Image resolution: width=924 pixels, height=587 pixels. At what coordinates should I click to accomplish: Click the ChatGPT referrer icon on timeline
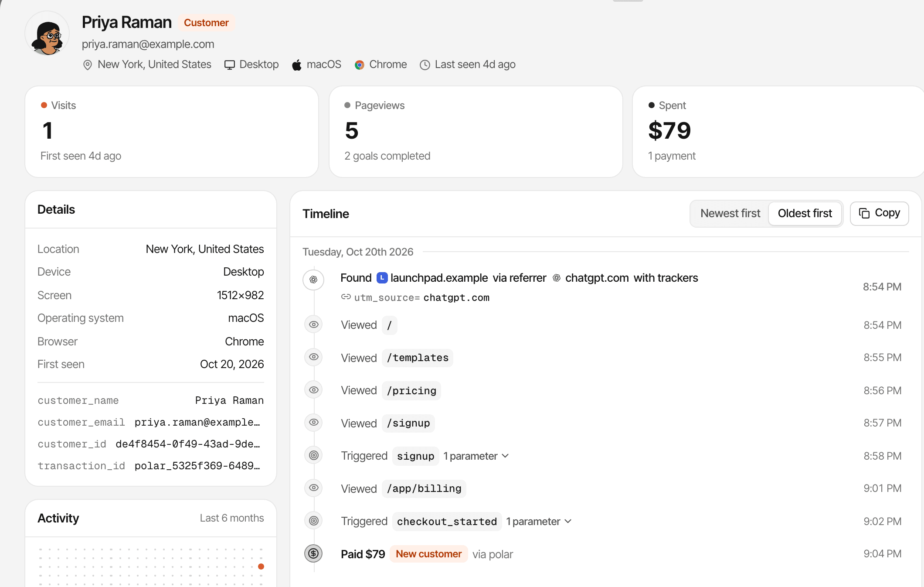coord(313,280)
